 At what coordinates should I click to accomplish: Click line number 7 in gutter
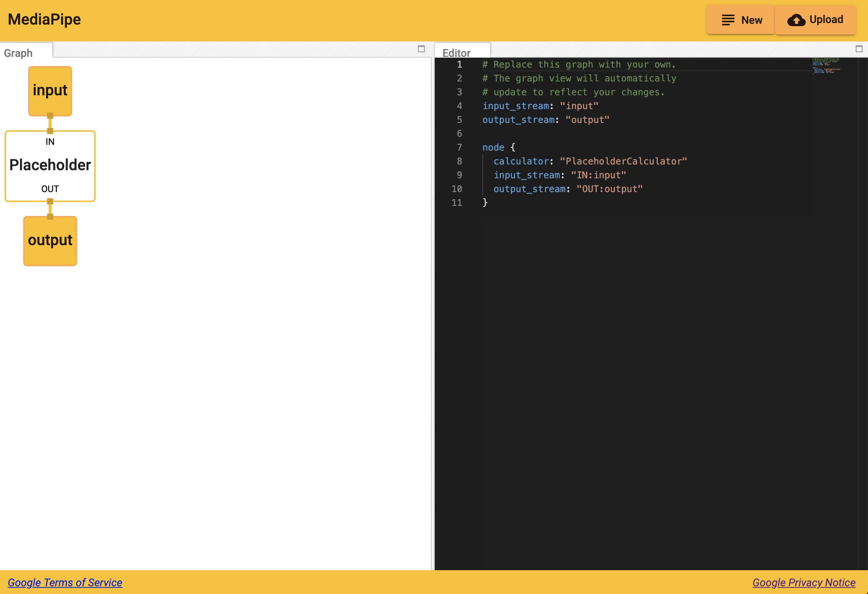click(459, 148)
